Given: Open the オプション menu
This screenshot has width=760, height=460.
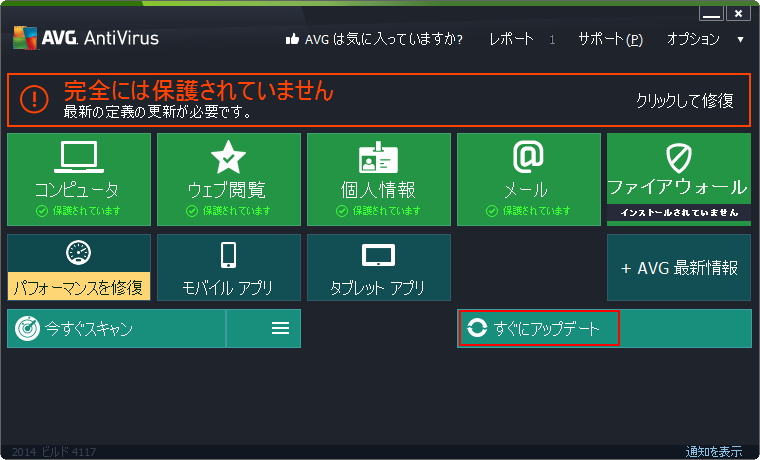Looking at the screenshot, I should [x=693, y=39].
